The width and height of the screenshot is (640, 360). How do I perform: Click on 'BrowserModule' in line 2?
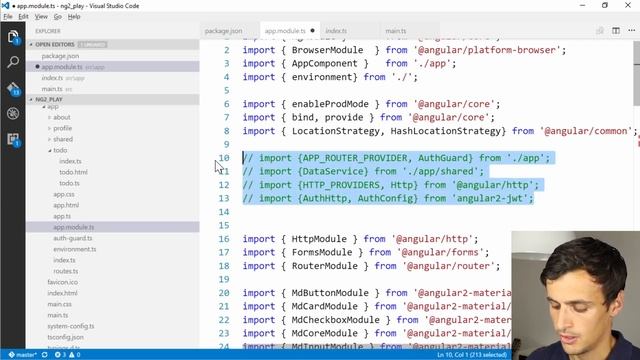[x=327, y=50]
